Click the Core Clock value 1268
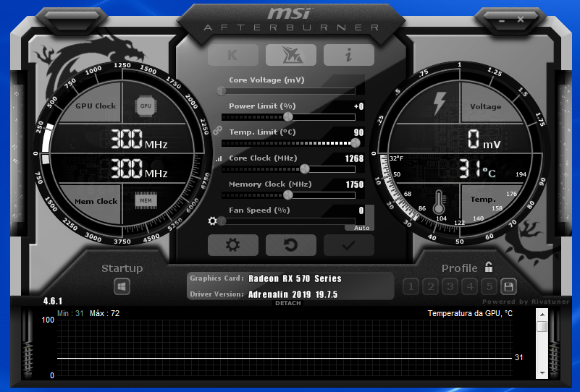The height and width of the screenshot is (392, 580). pos(354,158)
